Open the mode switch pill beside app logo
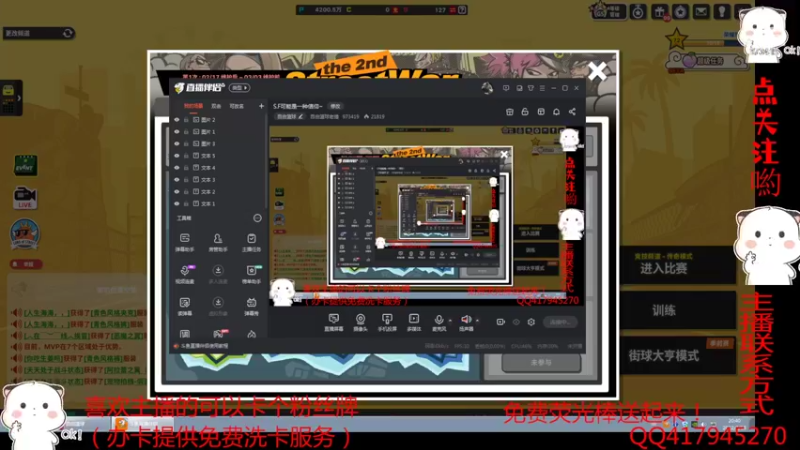Screen dimensions: 800x450 coord(239,88)
